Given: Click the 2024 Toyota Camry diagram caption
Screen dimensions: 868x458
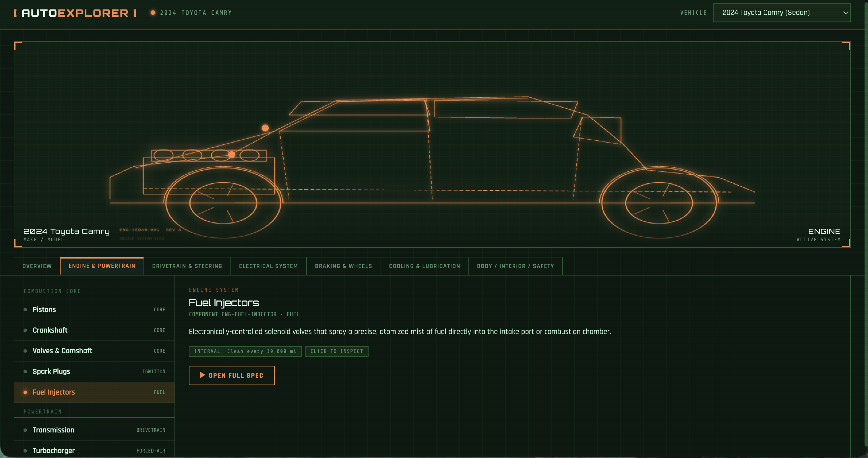Looking at the screenshot, I should pyautogui.click(x=66, y=231).
